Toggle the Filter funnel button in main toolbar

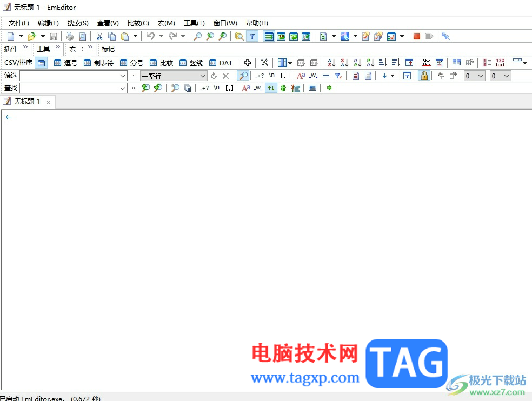coord(252,36)
